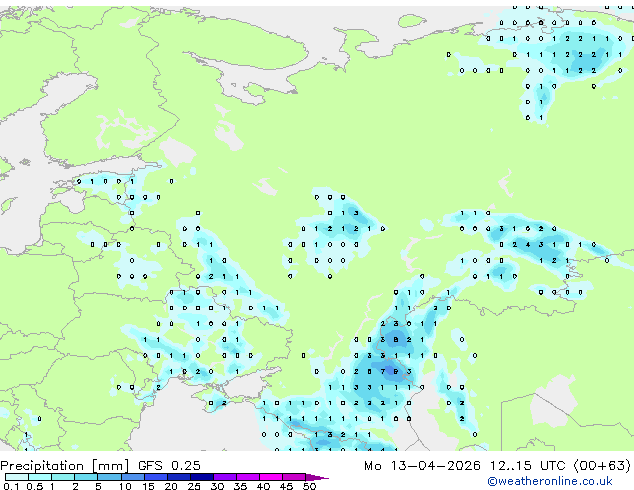The width and height of the screenshot is (634, 490).
Task: Click the '12..15 UTC (00+63)' time label
Action: coord(560,466)
